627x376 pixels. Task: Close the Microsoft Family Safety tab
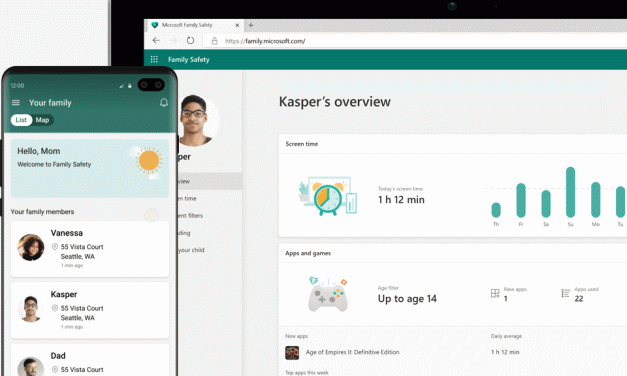point(237,25)
